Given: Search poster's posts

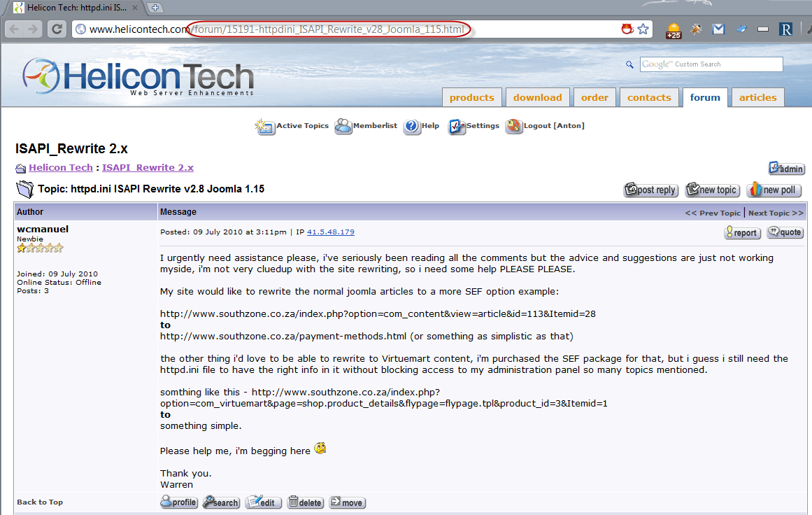Looking at the screenshot, I should [x=220, y=502].
